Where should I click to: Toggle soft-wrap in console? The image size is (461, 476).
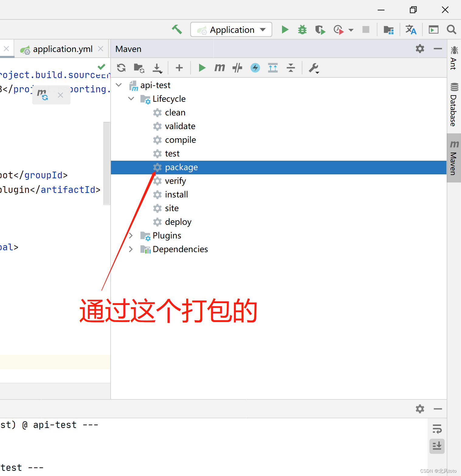tap(437, 429)
